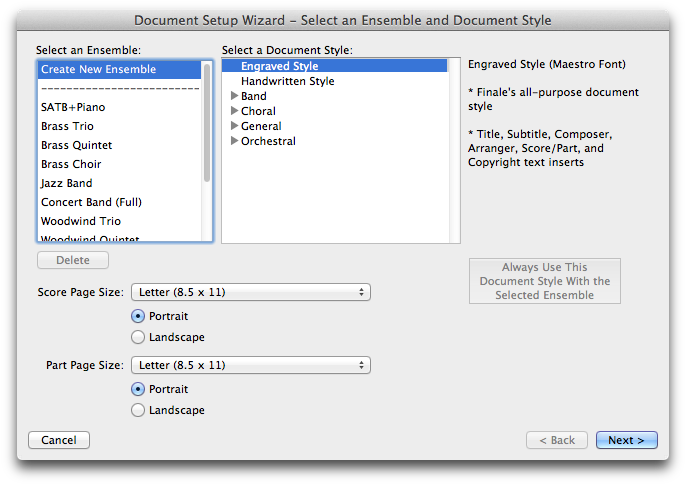Viewport: 685px width, 484px height.
Task: Select the Brass Trio ensemble
Action: click(x=119, y=126)
